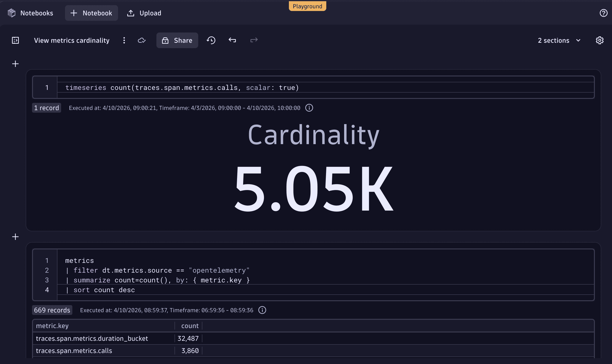View execution info for the metrics query

click(x=262, y=310)
